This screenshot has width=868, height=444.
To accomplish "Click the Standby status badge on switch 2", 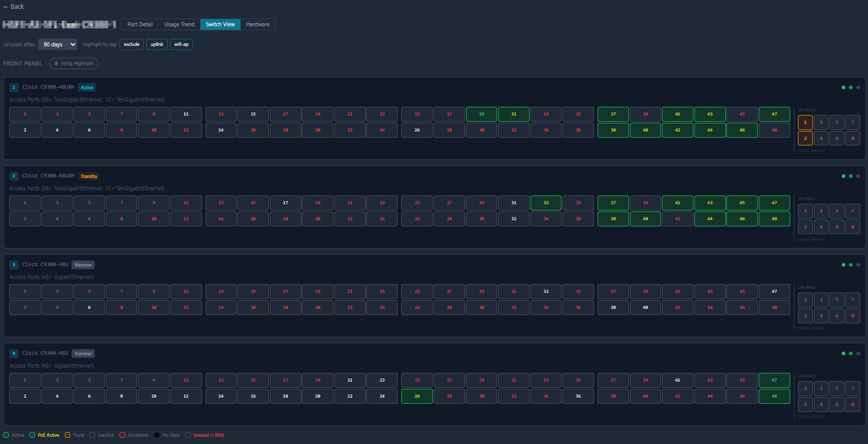I will [x=89, y=176].
